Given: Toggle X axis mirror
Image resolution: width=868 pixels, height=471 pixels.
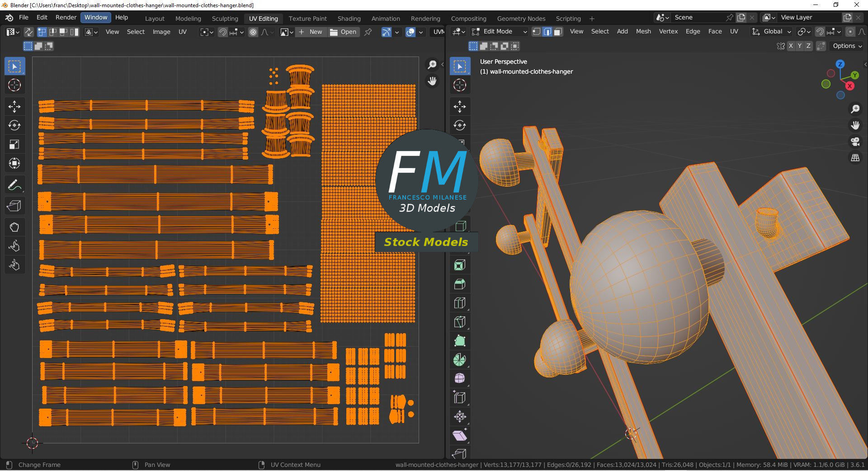Looking at the screenshot, I should click(x=791, y=46).
